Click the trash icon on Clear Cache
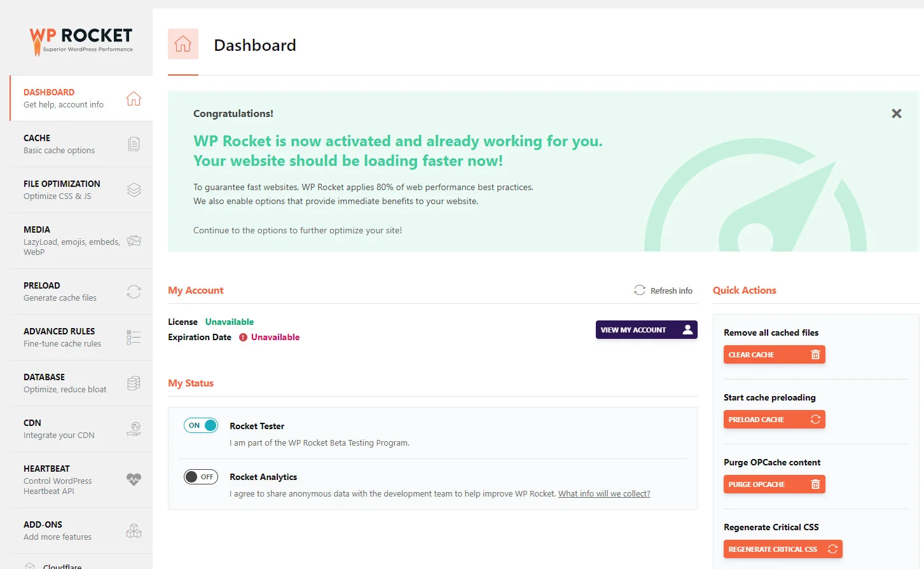This screenshot has height=569, width=924. click(x=815, y=355)
